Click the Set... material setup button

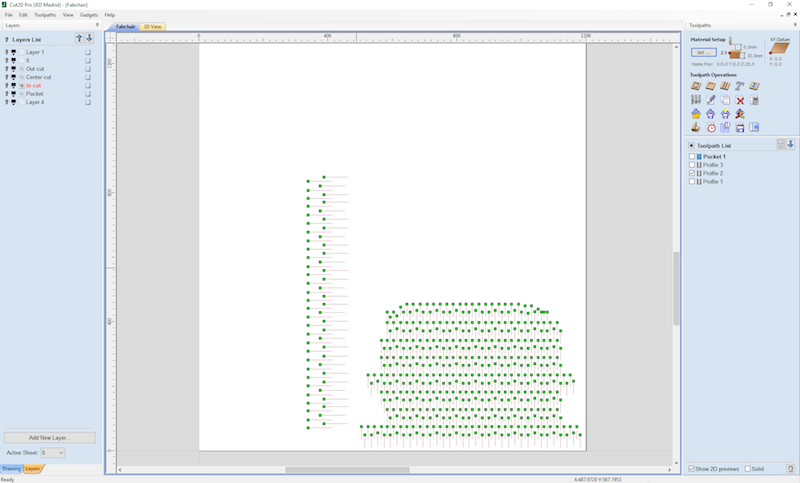pos(704,53)
